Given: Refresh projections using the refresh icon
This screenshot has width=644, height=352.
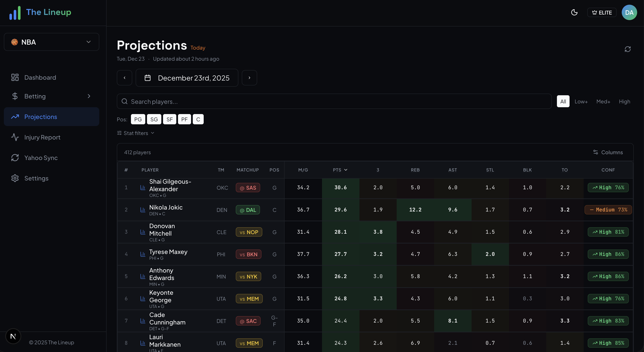Looking at the screenshot, I should [x=628, y=49].
